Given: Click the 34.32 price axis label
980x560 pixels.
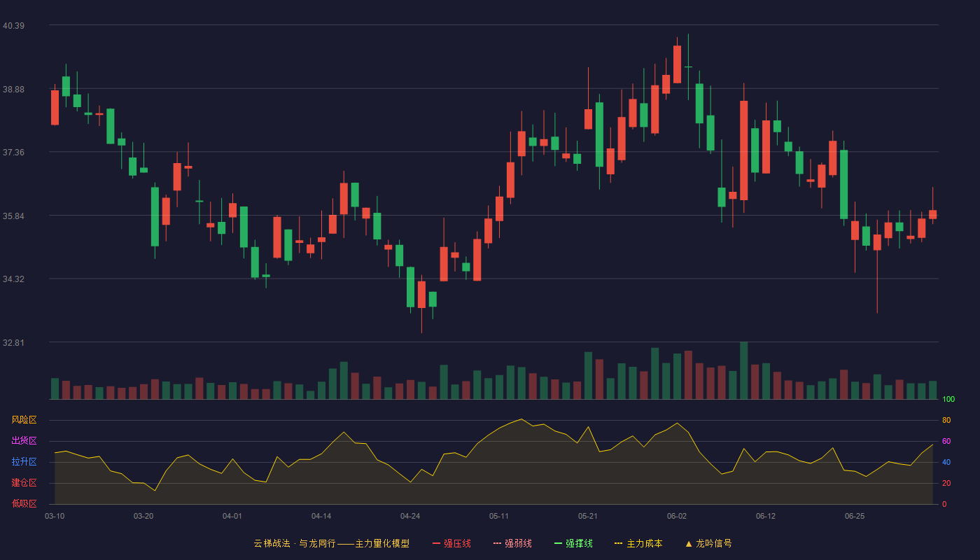Looking at the screenshot, I should click(x=13, y=279).
